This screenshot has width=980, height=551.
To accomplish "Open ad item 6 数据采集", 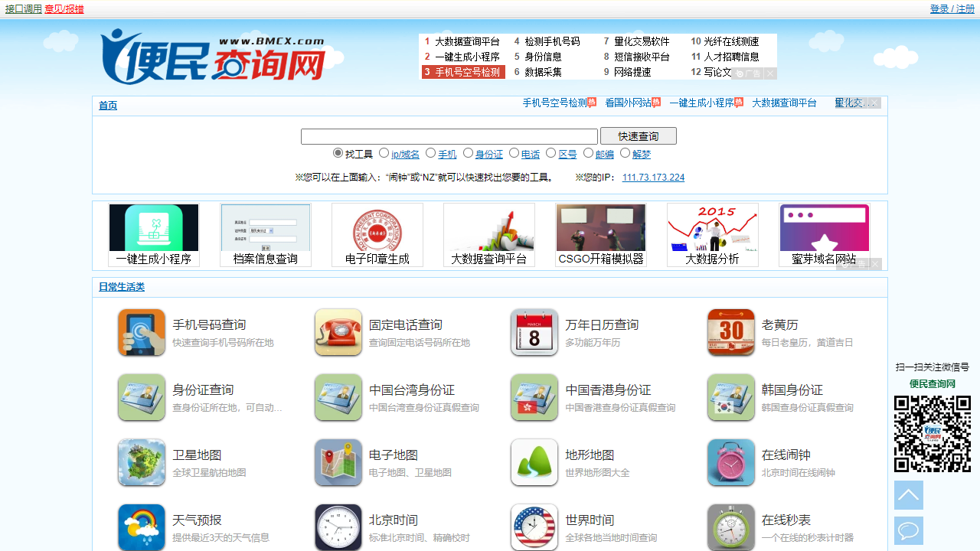I will tap(537, 72).
